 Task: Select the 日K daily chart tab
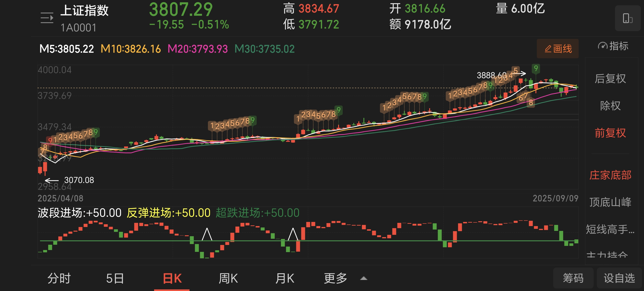point(172,278)
